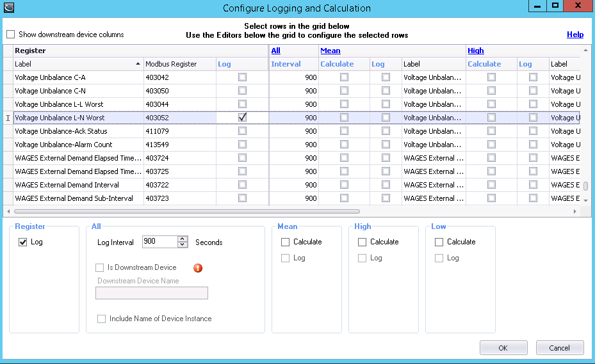The height and width of the screenshot is (364, 595).
Task: Tick the Low Calculate checkbox in editor
Action: 439,242
